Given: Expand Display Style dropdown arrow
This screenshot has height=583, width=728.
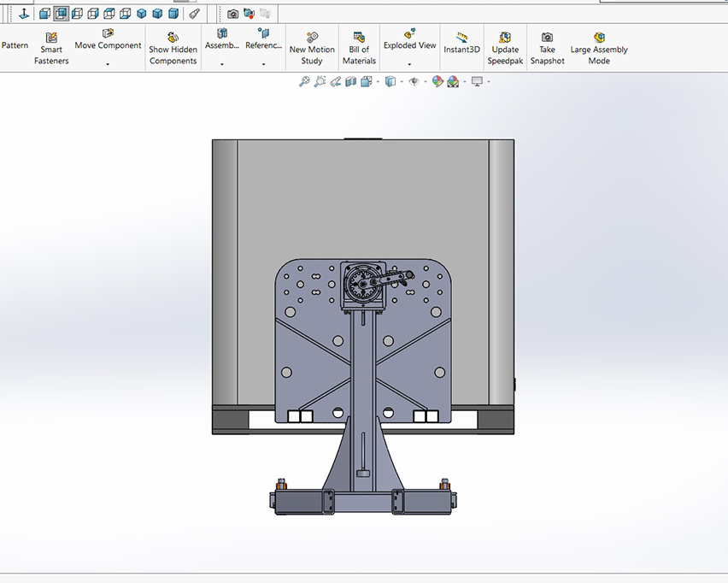Looking at the screenshot, I should (x=402, y=82).
